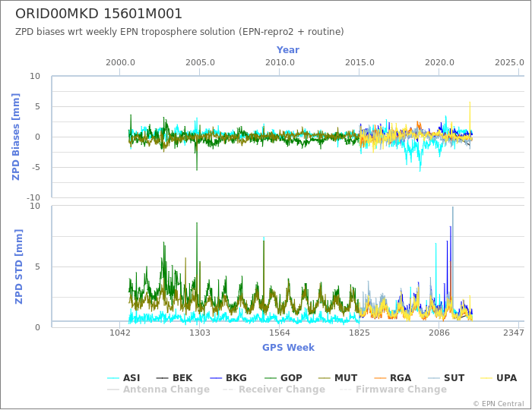Click the 2086 GPS week label
532x410 pixels.
(x=439, y=333)
